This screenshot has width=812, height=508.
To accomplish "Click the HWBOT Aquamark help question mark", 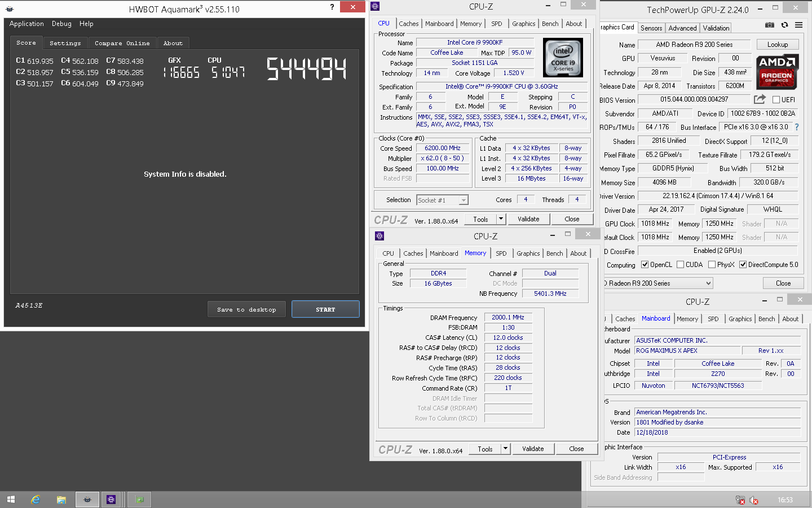I will pos(332,7).
